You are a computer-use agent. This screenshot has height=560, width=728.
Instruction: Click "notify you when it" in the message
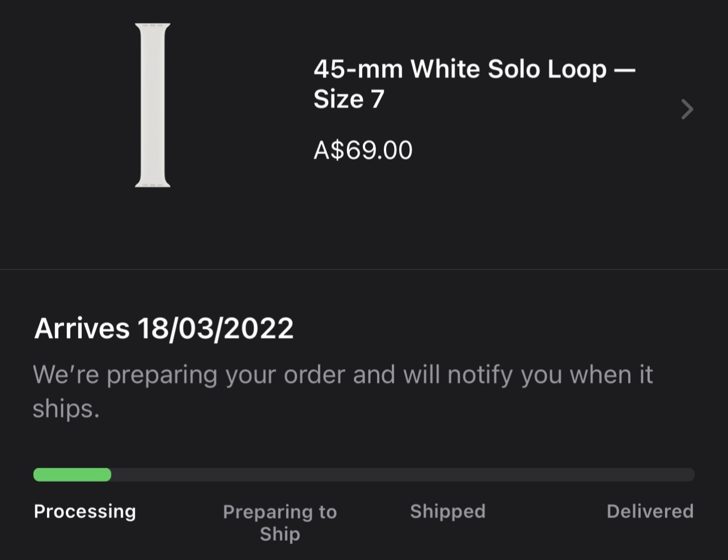click(x=550, y=375)
